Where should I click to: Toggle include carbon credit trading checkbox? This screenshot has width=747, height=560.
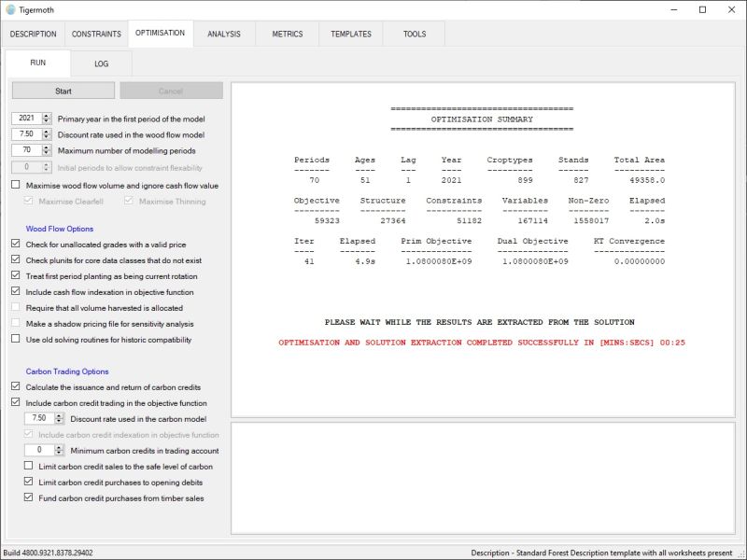16,402
